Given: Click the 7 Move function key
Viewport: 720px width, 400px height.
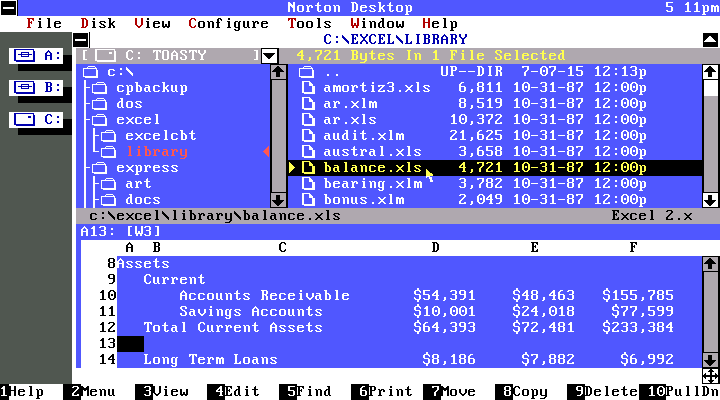Looking at the screenshot, I should tap(450, 392).
